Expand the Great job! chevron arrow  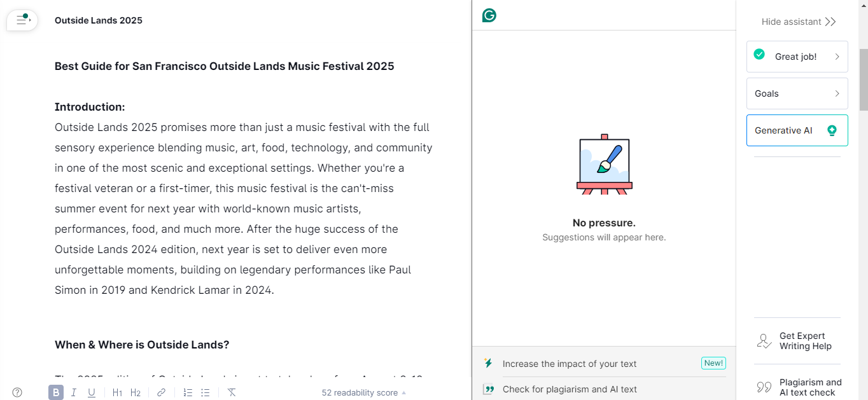(x=837, y=57)
